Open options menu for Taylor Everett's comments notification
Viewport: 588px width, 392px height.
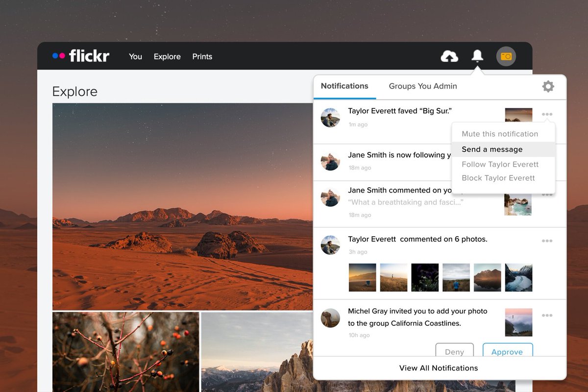[547, 241]
